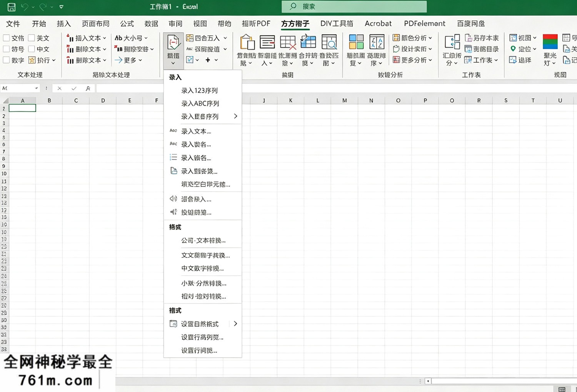Switch to the DIY工具箱 ribbon tab
This screenshot has height=392, width=577.
click(337, 23)
